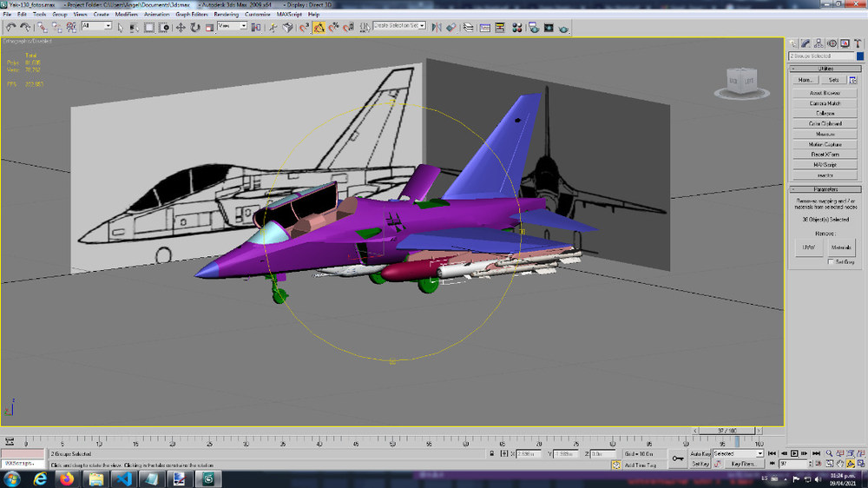
Task: Click the X coordinate input field
Action: pos(529,453)
